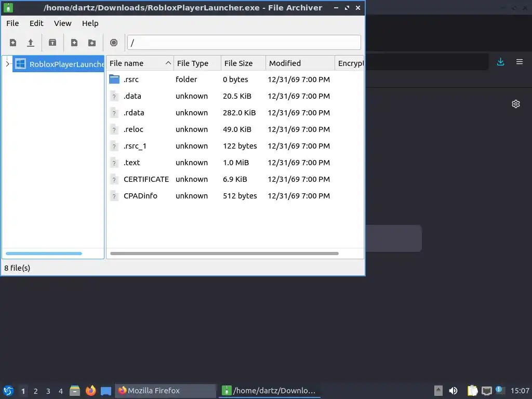Sort by the File Type column header
Image resolution: width=532 pixels, height=399 pixels.
point(197,63)
